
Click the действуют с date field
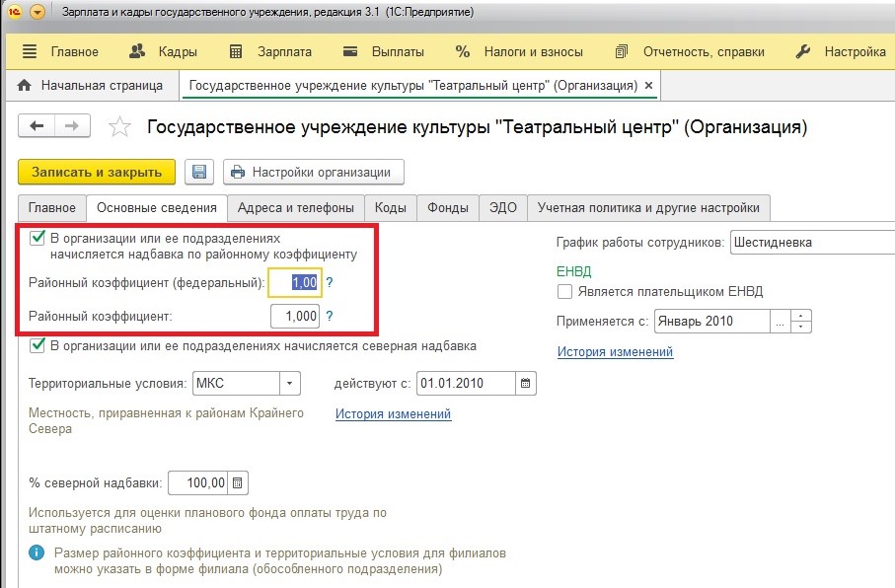click(467, 383)
